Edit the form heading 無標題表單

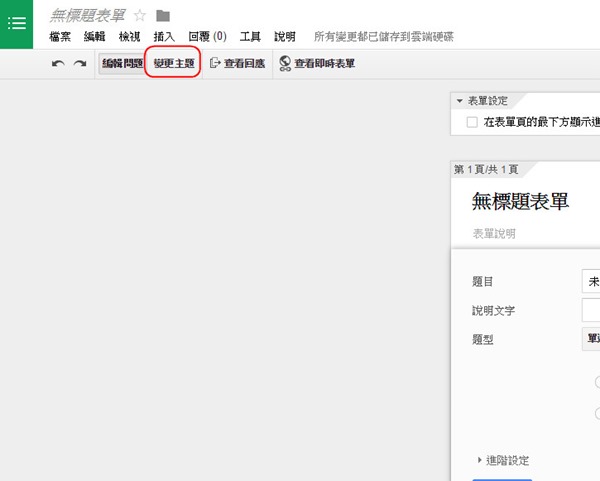click(520, 201)
